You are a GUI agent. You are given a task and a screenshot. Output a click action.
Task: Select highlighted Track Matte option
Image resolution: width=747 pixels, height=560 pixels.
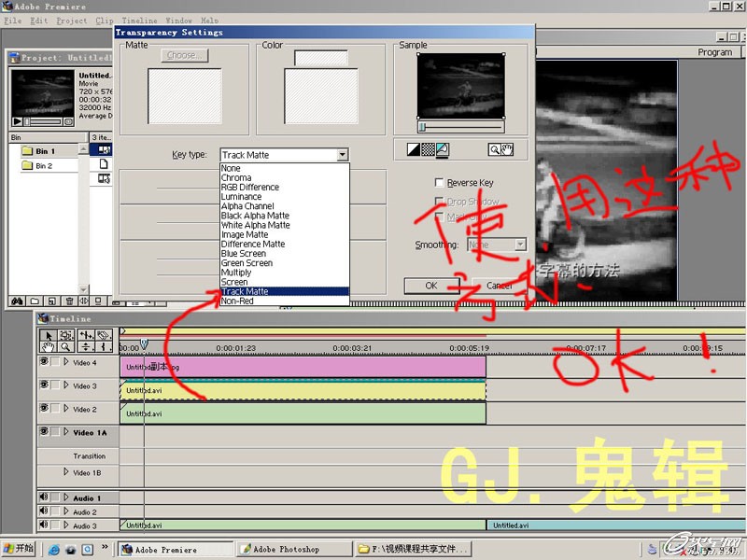pos(285,291)
